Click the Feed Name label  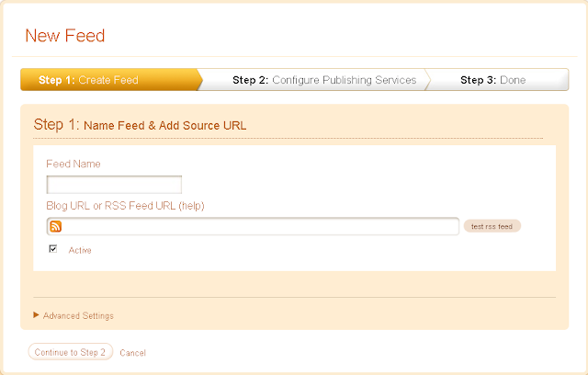73,164
